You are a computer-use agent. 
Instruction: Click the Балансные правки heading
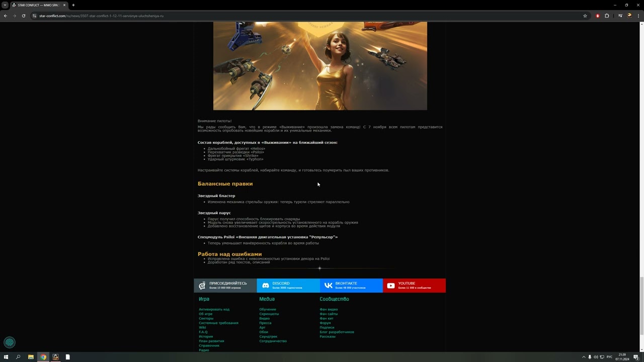click(225, 184)
